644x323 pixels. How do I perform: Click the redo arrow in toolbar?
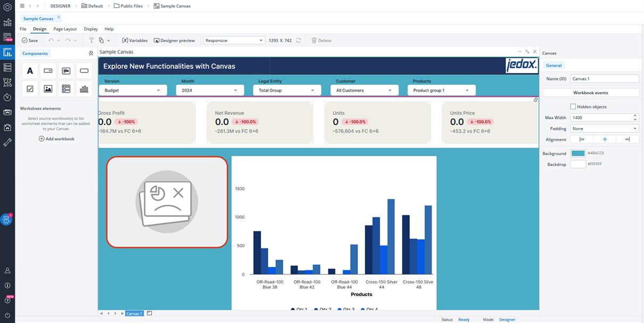click(68, 41)
